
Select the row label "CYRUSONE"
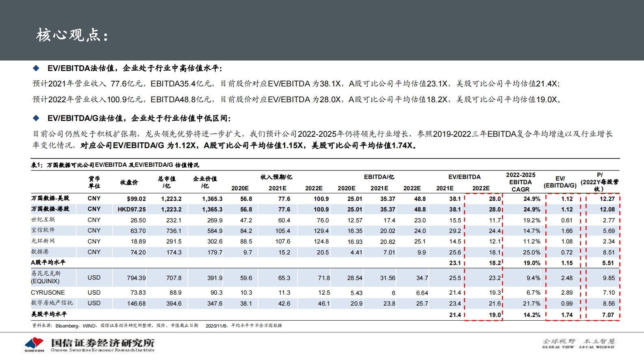point(48,293)
